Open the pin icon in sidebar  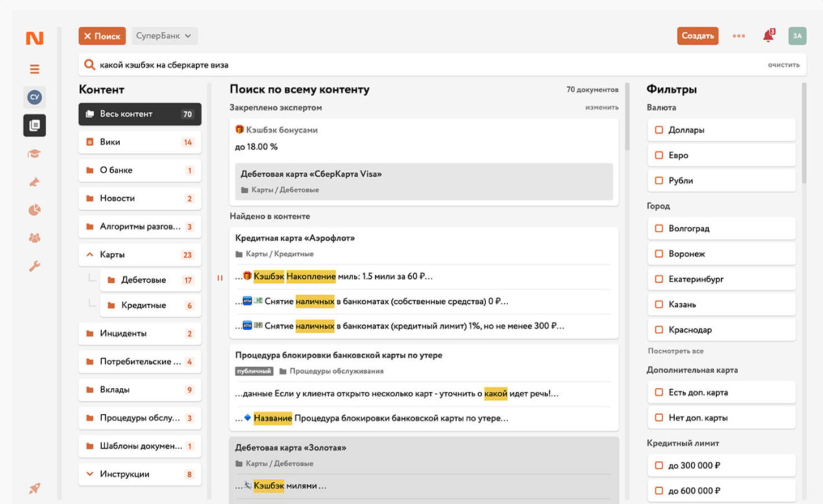34,182
